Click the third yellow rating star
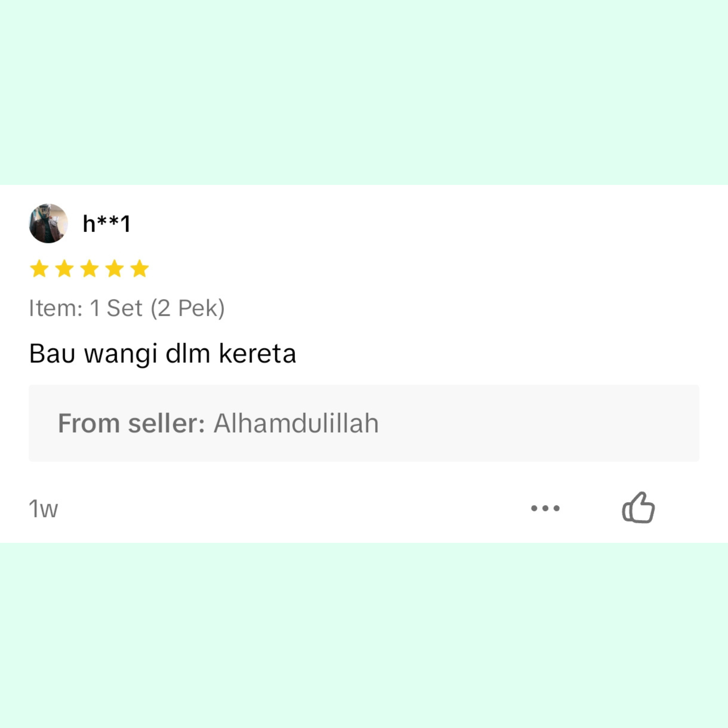The height and width of the screenshot is (728, 728). click(x=90, y=269)
